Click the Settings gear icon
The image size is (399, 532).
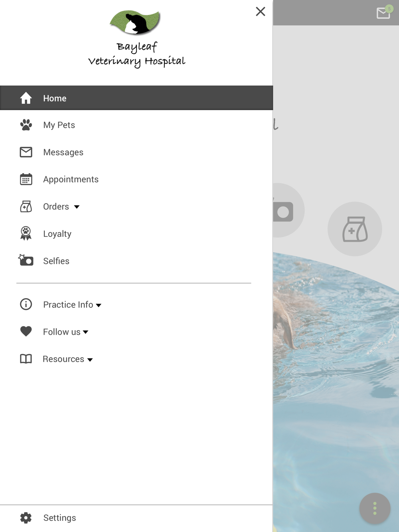pyautogui.click(x=26, y=518)
